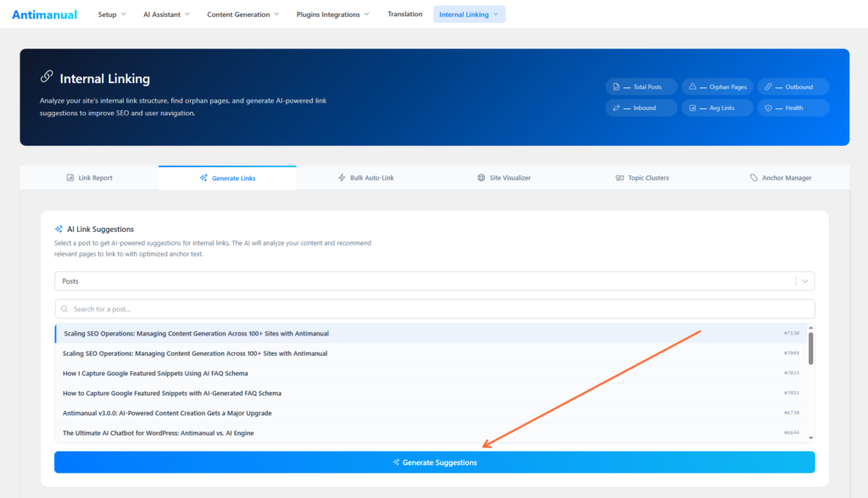Click the Outbound link icon

[x=767, y=86]
